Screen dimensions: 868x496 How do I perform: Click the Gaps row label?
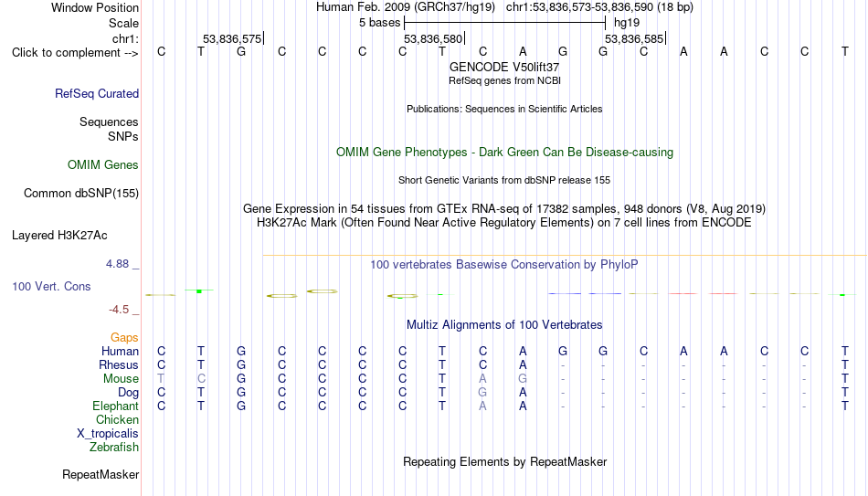tap(124, 338)
